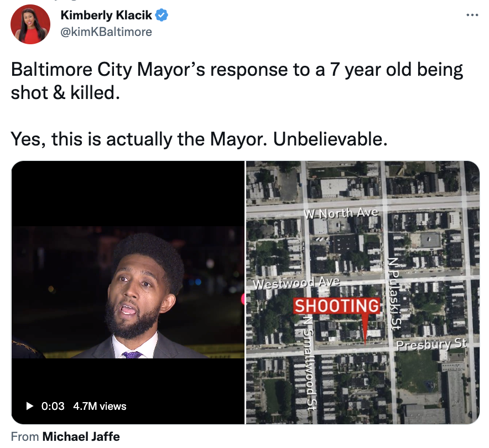Viewport: 489px width, 448px height.
Task: Click the red SHOOTING marker label
Action: (x=336, y=305)
